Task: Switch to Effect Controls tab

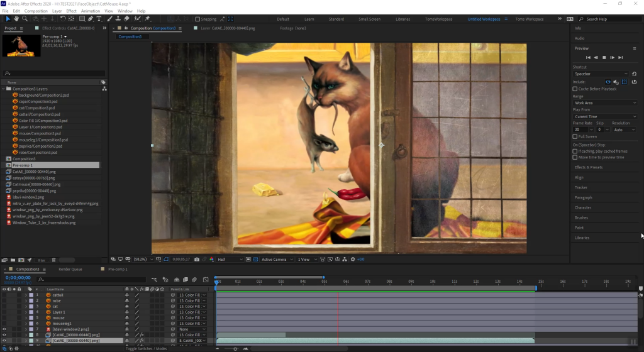Action: (68, 28)
